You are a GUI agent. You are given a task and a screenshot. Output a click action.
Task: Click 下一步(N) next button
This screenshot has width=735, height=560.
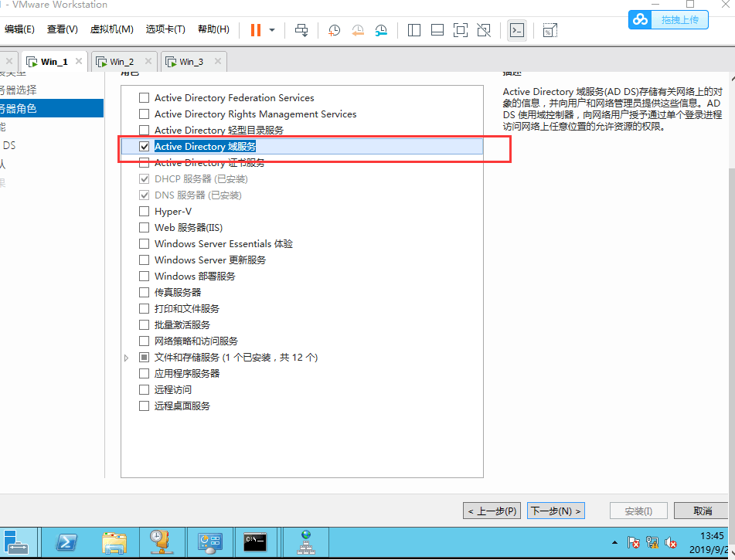tap(556, 511)
